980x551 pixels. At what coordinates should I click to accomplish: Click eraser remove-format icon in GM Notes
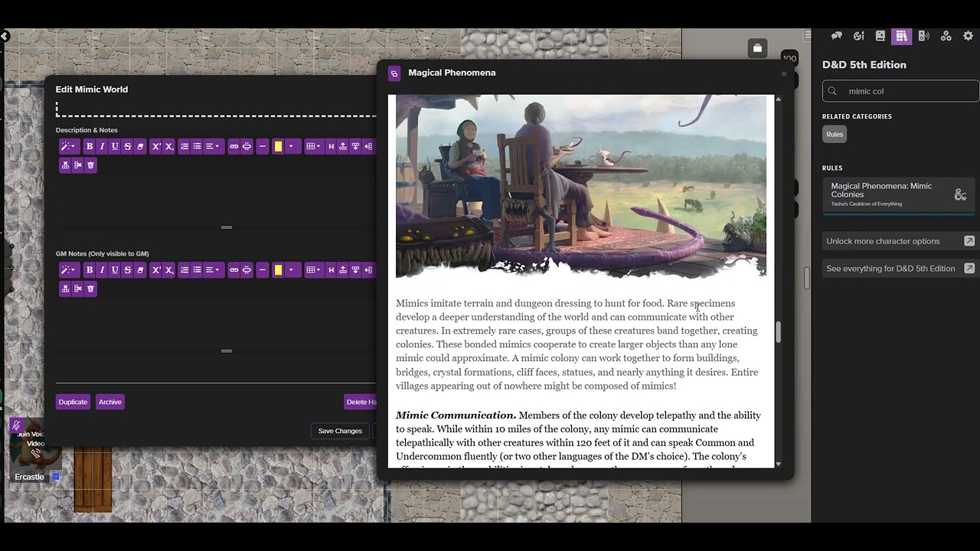[x=140, y=270]
